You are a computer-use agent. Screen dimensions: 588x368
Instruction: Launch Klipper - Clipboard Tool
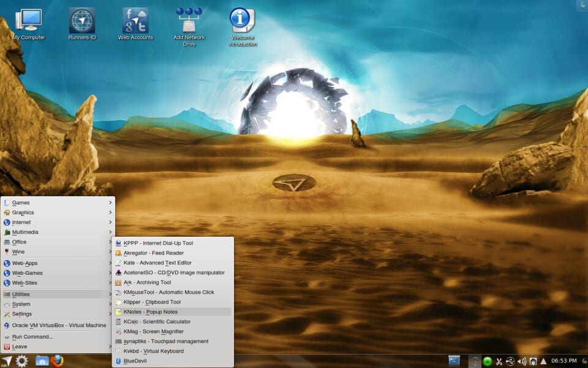pyautogui.click(x=173, y=302)
